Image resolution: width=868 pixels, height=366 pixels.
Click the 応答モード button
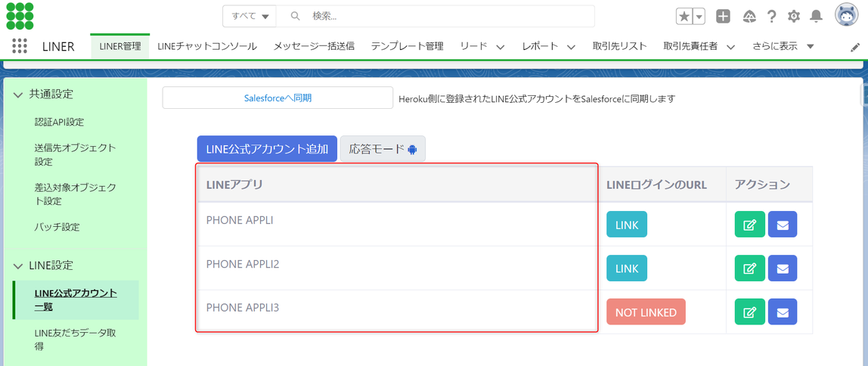383,149
